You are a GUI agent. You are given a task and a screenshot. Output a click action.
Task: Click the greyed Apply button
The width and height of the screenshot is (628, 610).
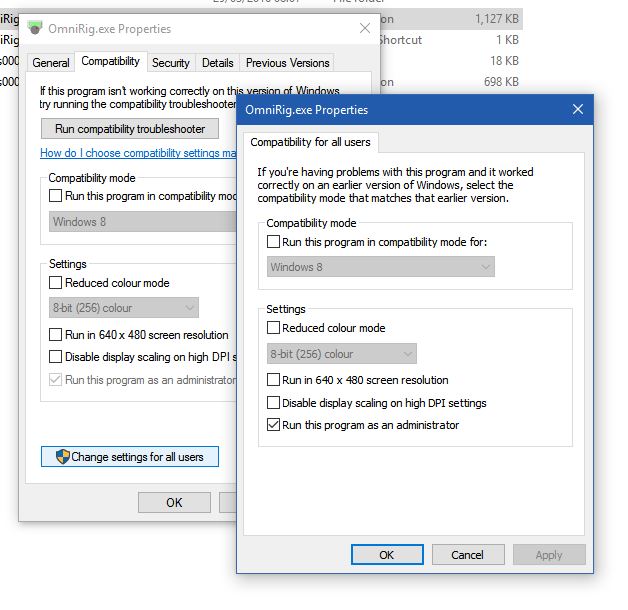(x=549, y=555)
